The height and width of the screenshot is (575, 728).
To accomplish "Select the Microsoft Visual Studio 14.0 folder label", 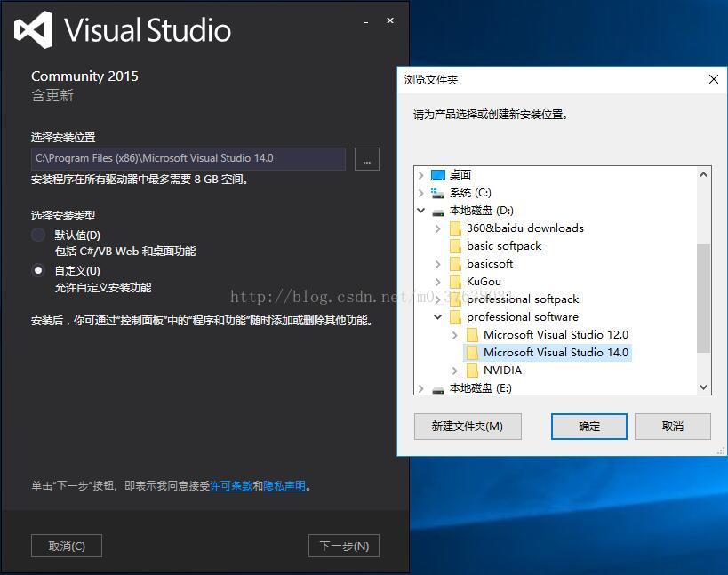I will pyautogui.click(x=556, y=353).
